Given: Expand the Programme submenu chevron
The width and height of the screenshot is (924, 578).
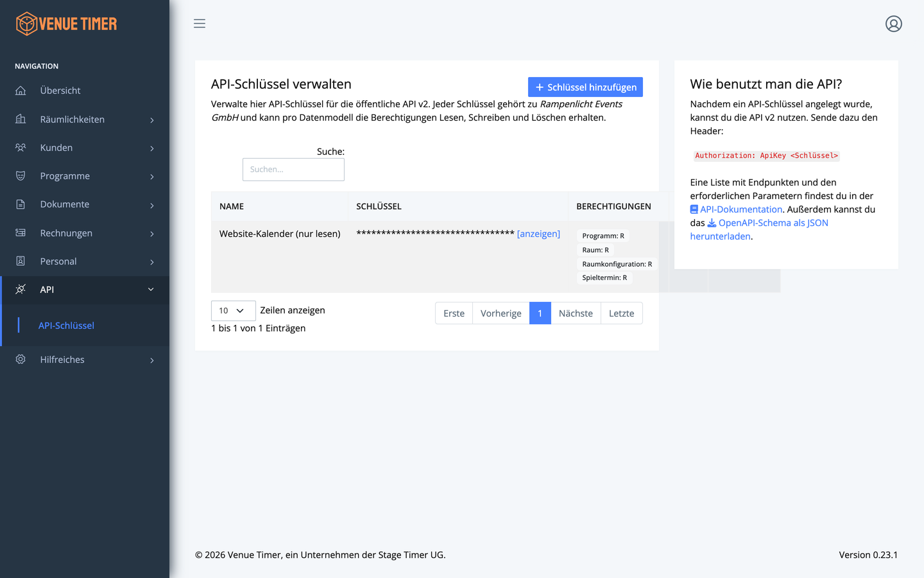Looking at the screenshot, I should click(x=152, y=177).
